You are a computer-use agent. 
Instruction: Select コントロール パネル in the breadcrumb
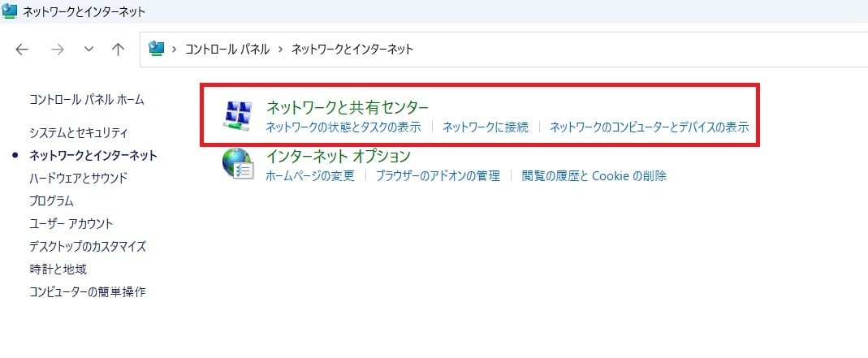click(227, 50)
